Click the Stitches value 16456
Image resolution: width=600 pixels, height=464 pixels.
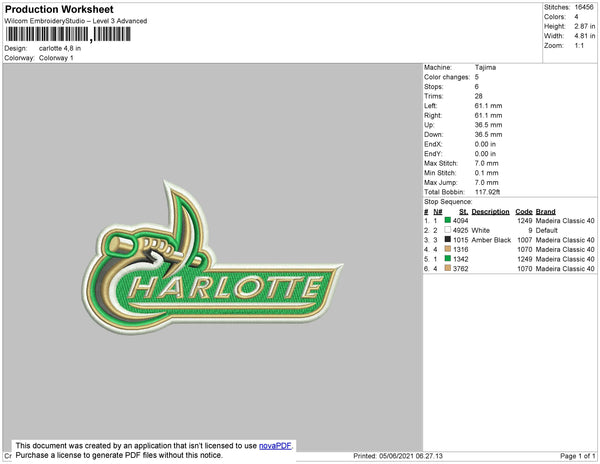coord(584,7)
